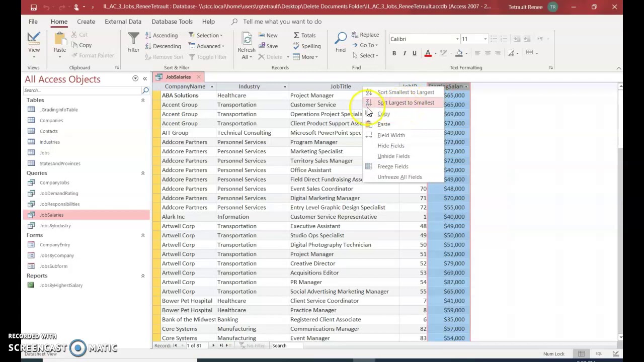Open the JobsByHighestSalary report
The height and width of the screenshot is (362, 644).
click(61, 286)
